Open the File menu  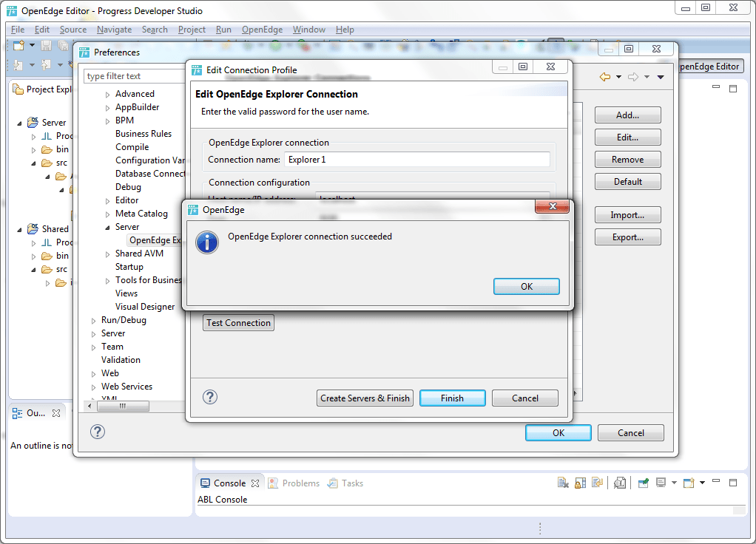point(17,30)
